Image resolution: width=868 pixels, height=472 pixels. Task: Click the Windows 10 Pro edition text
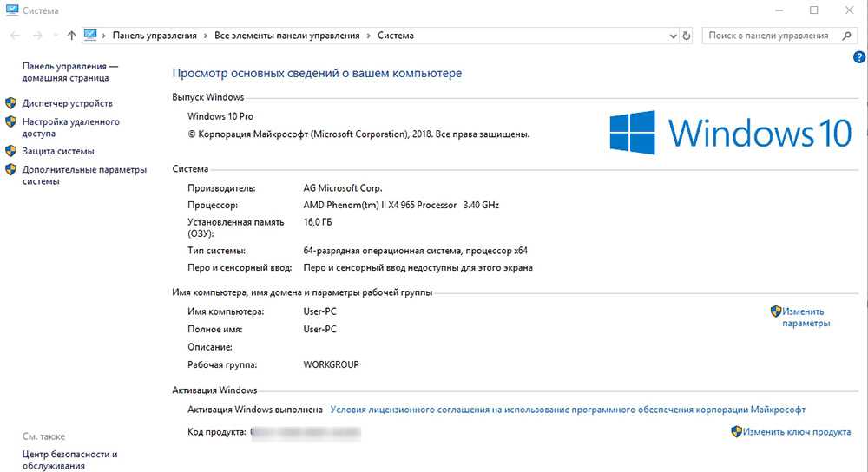click(220, 116)
